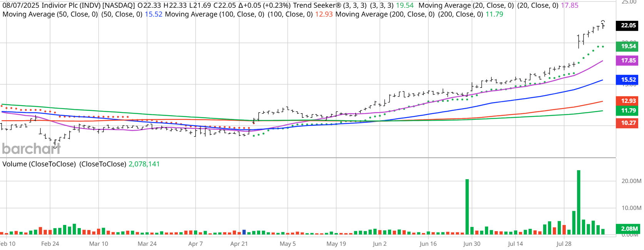The image size is (644, 250).
Task: Click the 10.27 price tag
Action: [x=627, y=123]
